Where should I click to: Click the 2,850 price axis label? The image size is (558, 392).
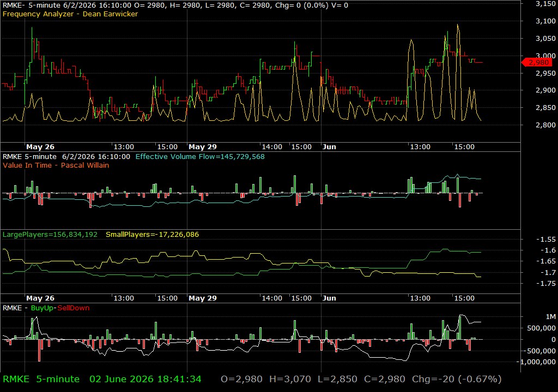pyautogui.click(x=545, y=107)
